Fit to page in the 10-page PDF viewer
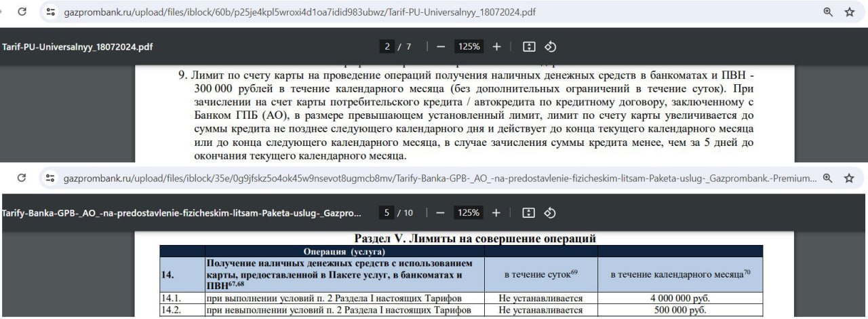 tap(530, 213)
